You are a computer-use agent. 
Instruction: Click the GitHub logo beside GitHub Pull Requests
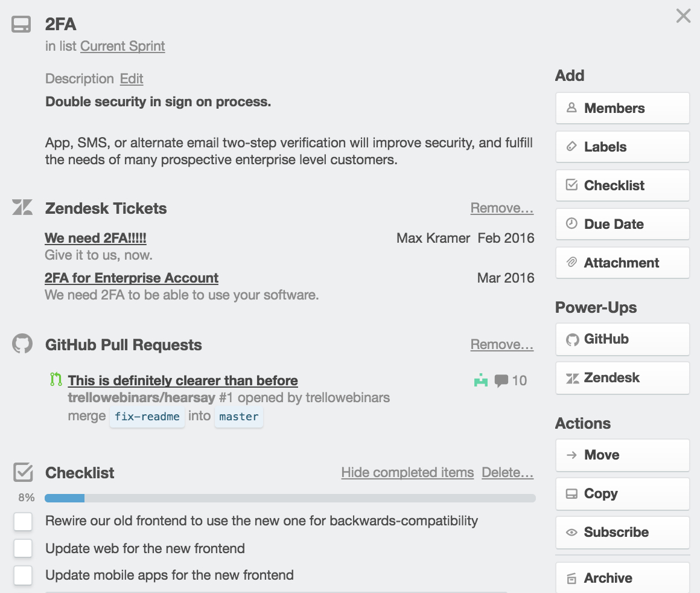(22, 344)
